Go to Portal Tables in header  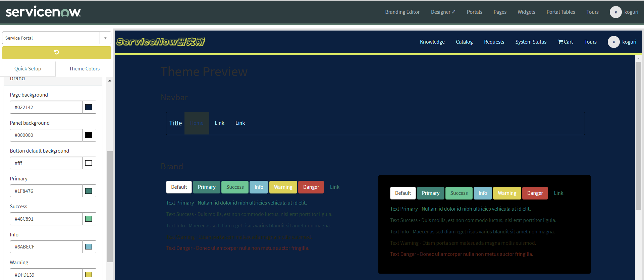(560, 12)
